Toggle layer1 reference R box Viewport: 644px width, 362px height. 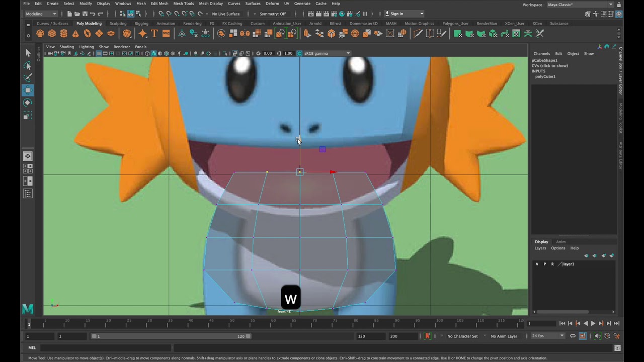pyautogui.click(x=552, y=264)
